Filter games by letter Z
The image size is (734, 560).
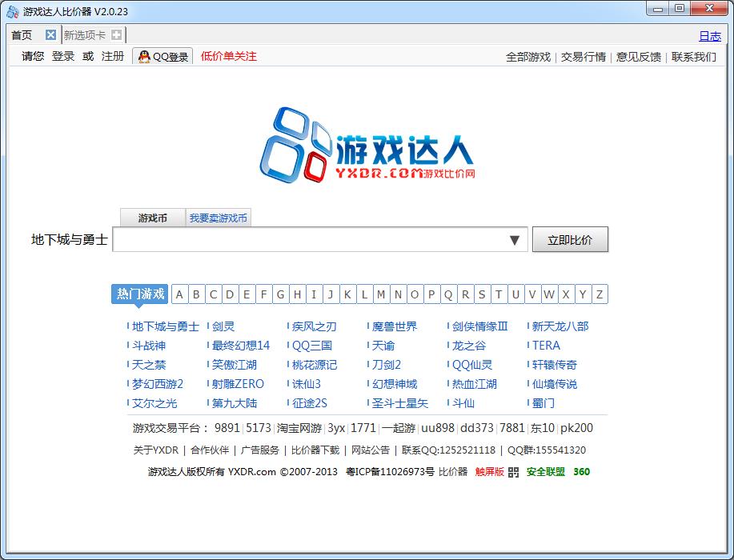pyautogui.click(x=600, y=294)
